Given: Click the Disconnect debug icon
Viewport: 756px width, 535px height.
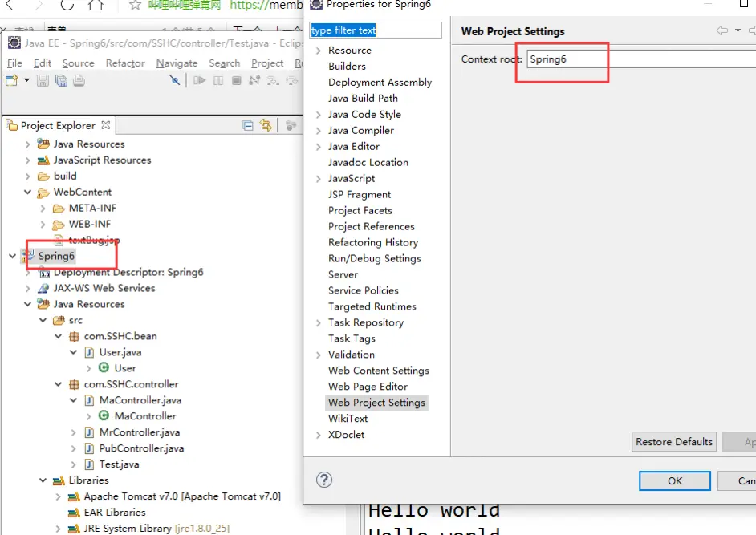Looking at the screenshot, I should pyautogui.click(x=254, y=80).
